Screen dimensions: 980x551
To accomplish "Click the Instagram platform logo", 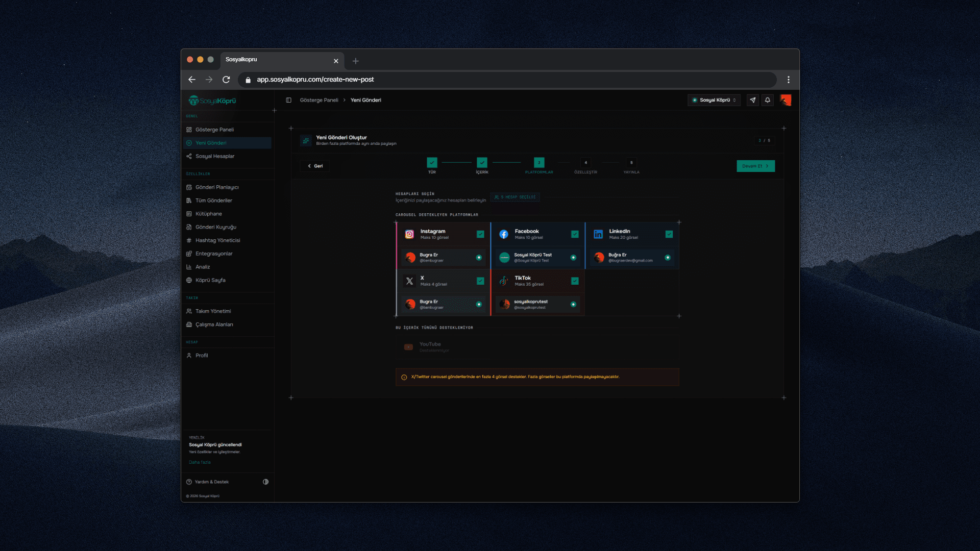I will click(x=409, y=234).
